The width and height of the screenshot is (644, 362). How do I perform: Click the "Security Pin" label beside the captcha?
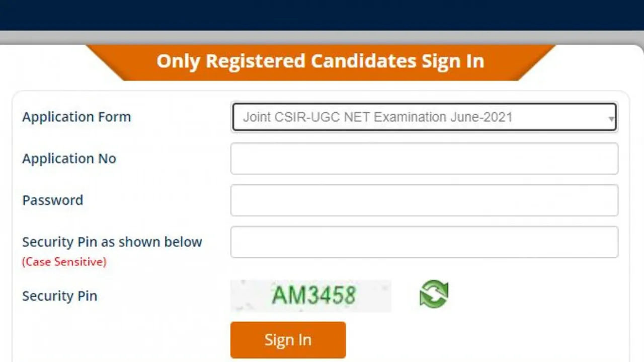59,296
